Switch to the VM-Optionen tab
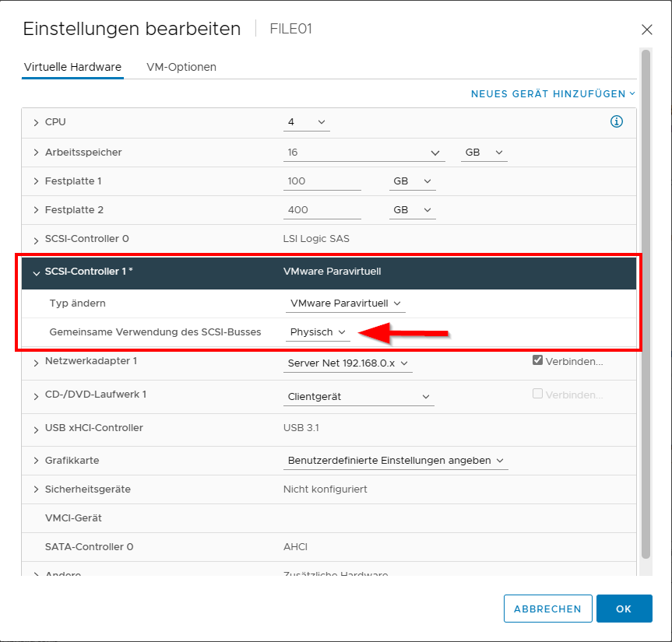This screenshot has width=672, height=642. pos(181,67)
